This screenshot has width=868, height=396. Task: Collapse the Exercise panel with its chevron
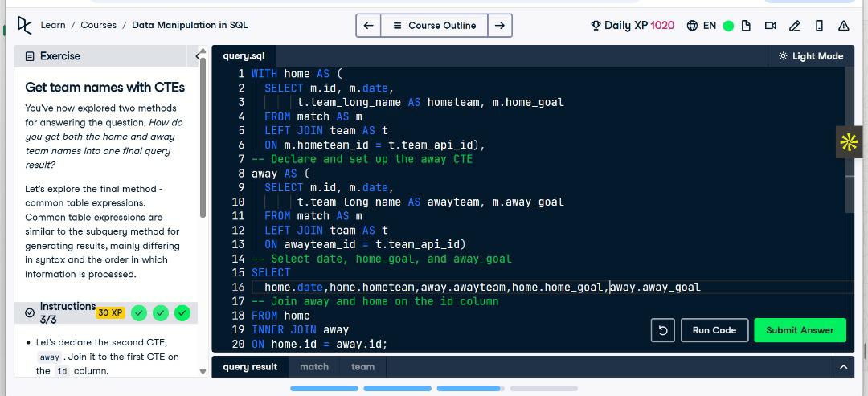point(199,56)
